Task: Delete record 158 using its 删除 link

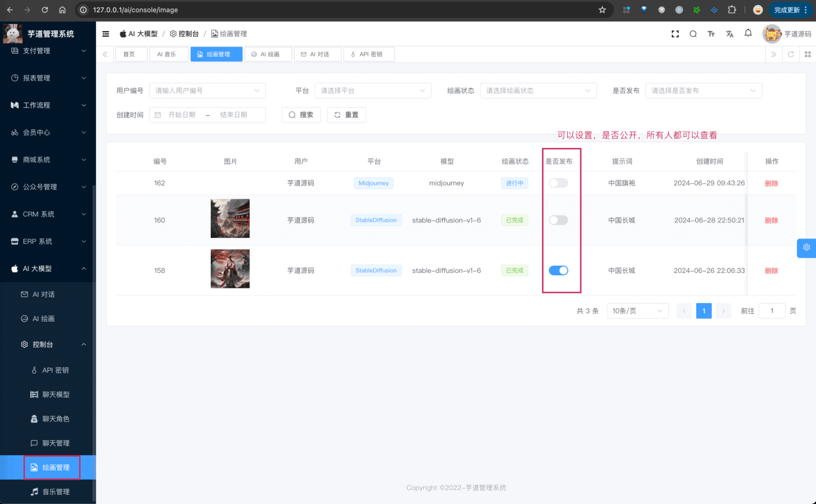Action: (x=771, y=270)
